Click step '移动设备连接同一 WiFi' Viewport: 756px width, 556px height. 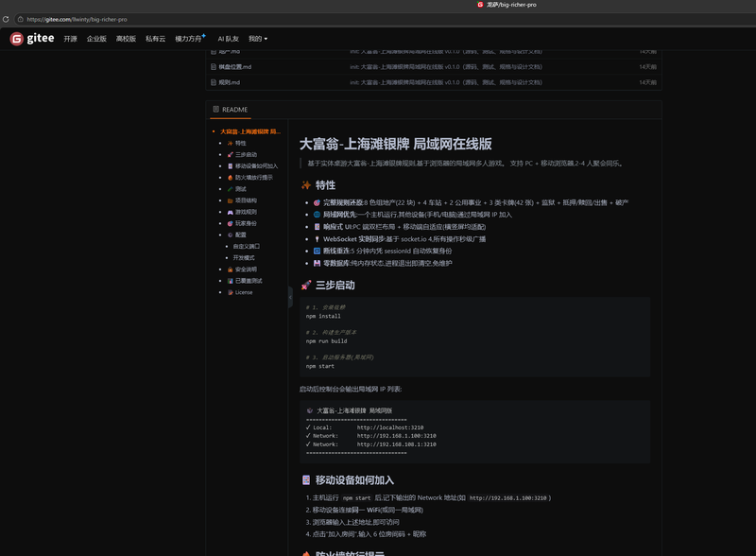pos(368,511)
